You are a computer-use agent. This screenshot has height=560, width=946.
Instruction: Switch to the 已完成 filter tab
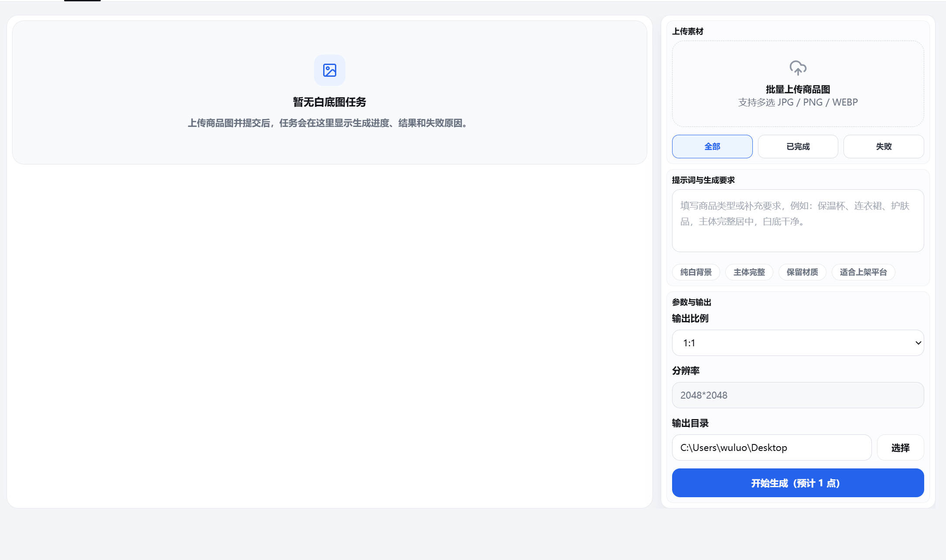point(798,147)
